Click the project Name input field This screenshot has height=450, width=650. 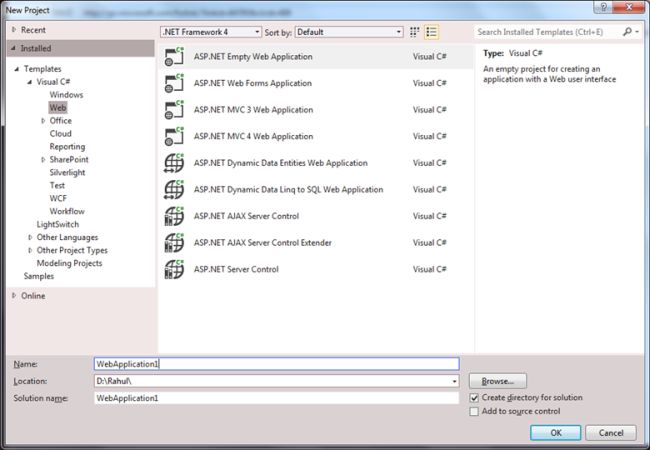click(276, 364)
